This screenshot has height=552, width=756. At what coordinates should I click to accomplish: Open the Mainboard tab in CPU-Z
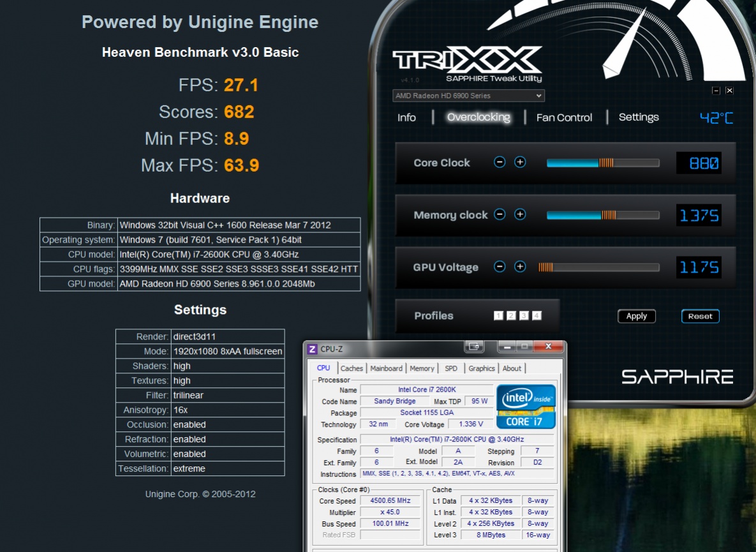[386, 368]
